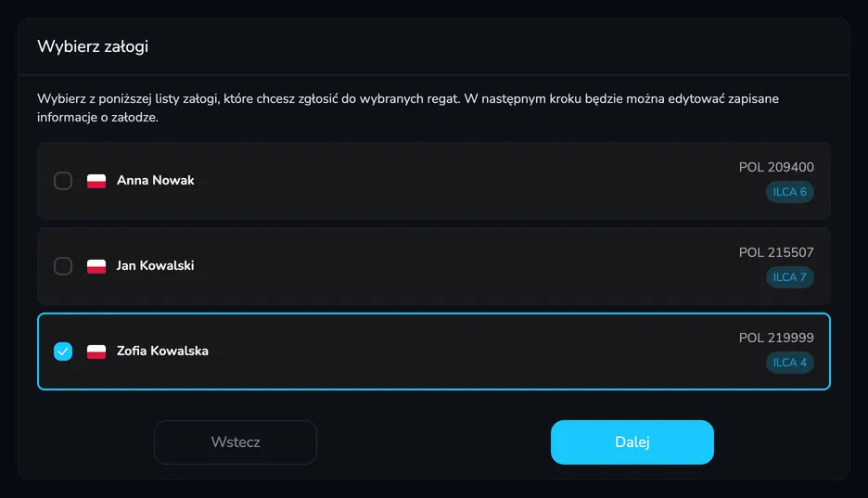Continue with the Dalej button
The image size is (868, 498).
632,442
